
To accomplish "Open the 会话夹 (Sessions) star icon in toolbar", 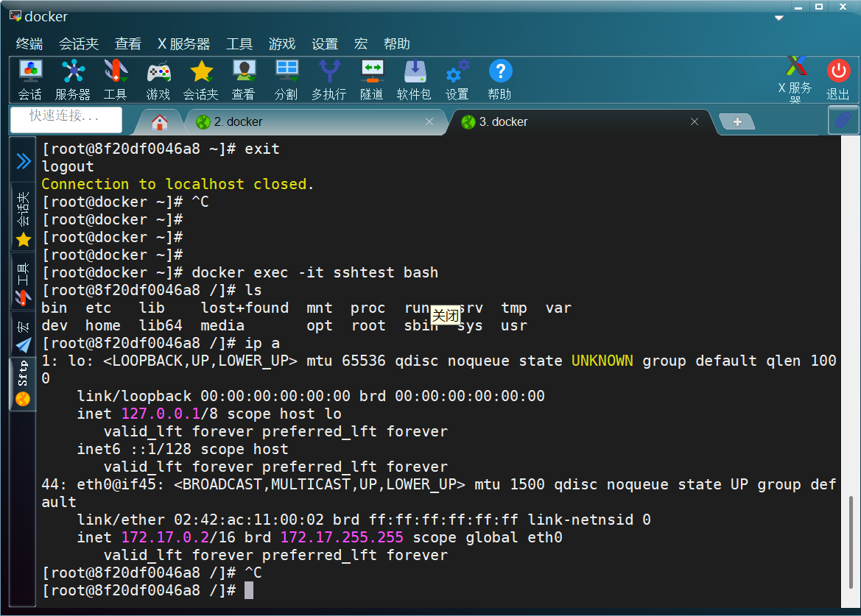I will point(201,80).
